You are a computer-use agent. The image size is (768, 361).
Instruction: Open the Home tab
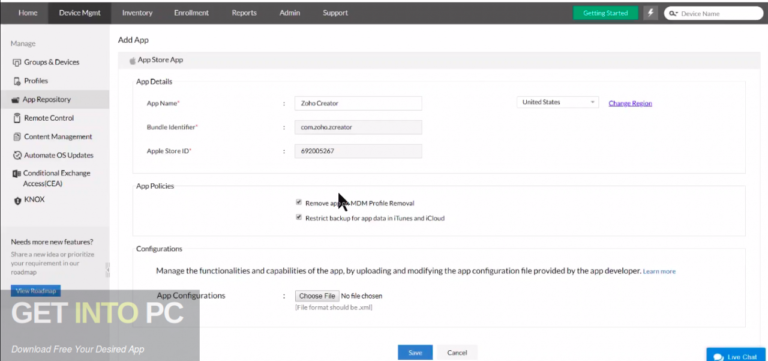(x=28, y=13)
